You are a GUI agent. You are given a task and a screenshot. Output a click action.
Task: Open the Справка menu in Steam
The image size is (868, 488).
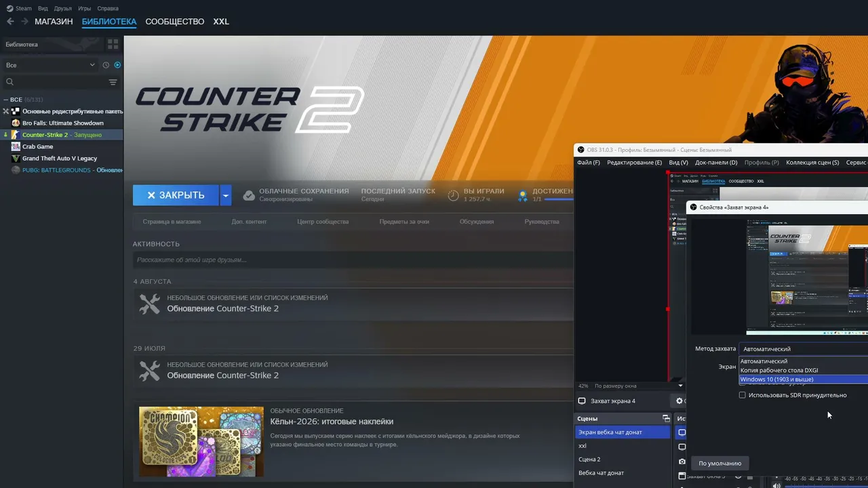click(108, 9)
